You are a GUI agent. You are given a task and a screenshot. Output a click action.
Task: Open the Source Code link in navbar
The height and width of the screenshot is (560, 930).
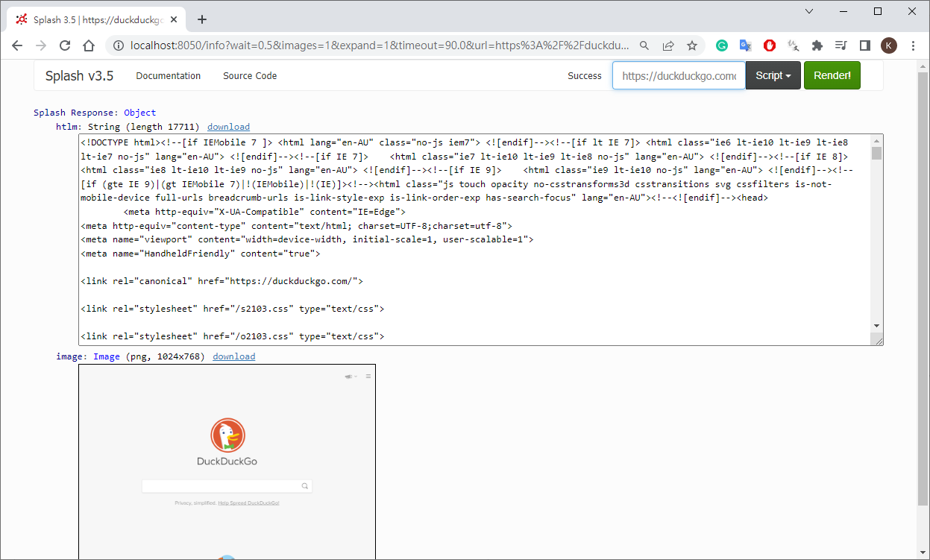(x=250, y=75)
